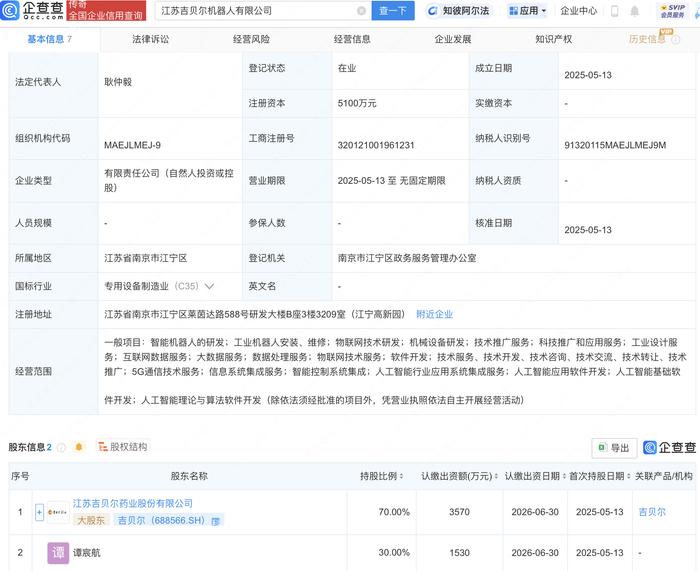Click info icon beside 历史信息 tab
The width and height of the screenshot is (700, 571).
point(676,39)
